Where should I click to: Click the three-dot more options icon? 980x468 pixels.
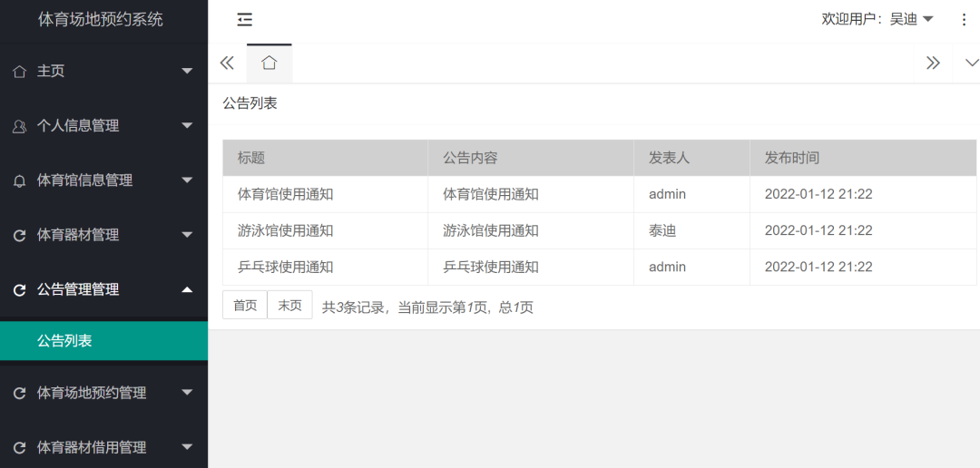point(963,20)
